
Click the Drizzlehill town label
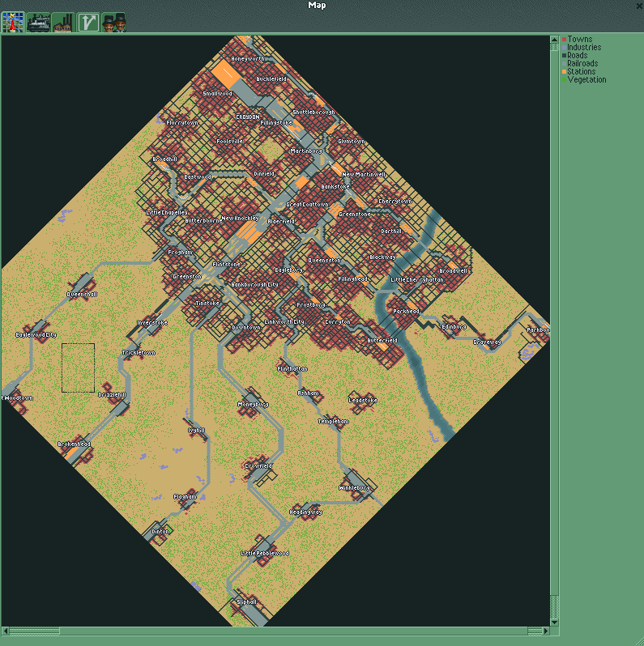tap(112, 395)
